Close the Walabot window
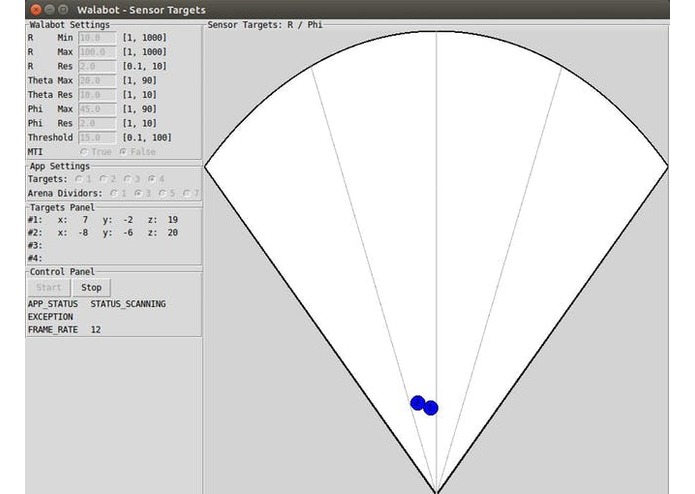Viewport: 695px width, 494px height. (x=36, y=9)
